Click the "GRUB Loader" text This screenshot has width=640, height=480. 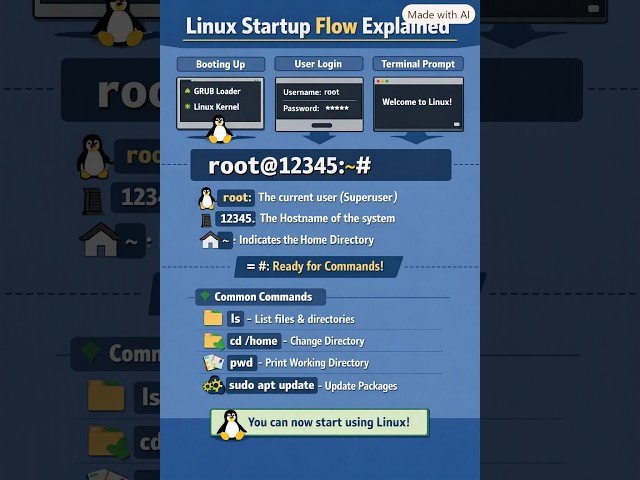click(x=217, y=91)
